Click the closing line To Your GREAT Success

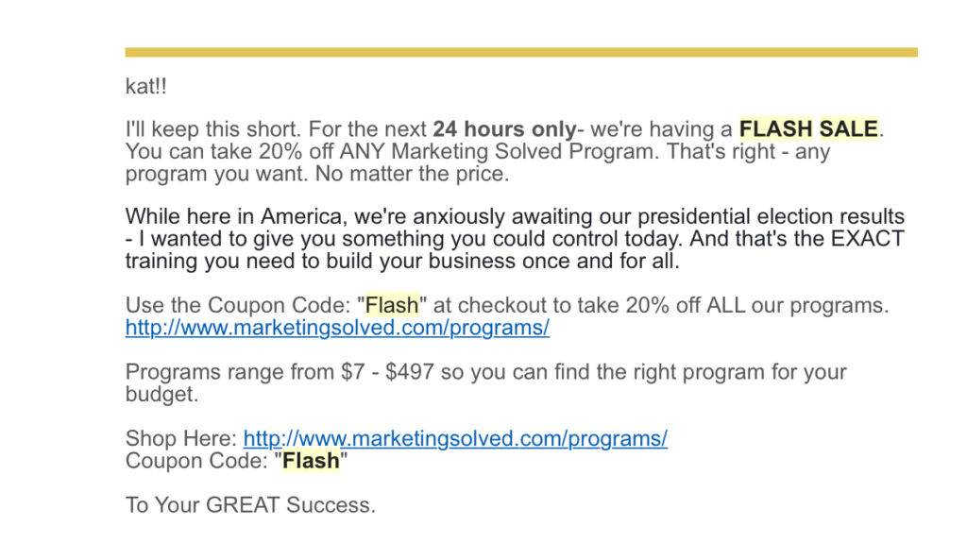tap(250, 505)
